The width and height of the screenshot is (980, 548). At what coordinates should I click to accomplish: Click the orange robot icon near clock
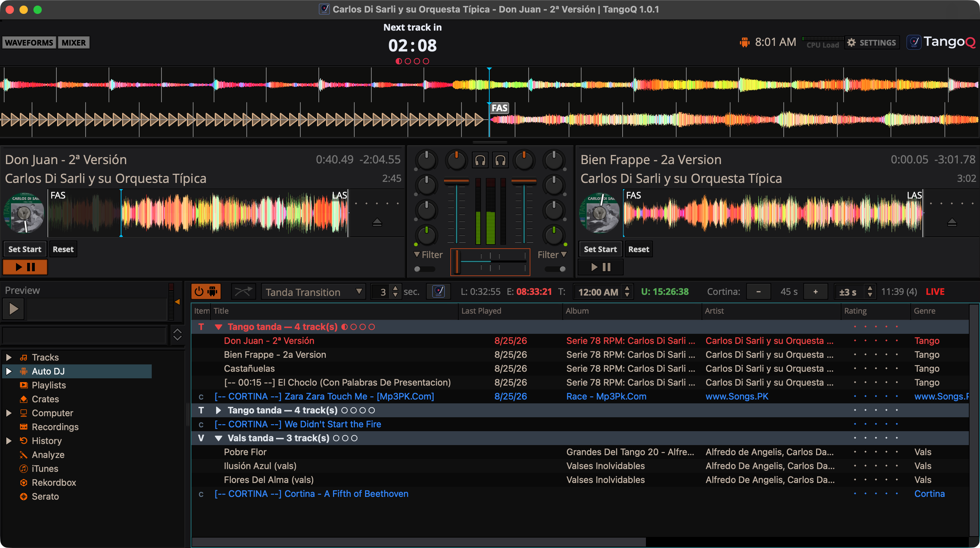[x=744, y=42]
